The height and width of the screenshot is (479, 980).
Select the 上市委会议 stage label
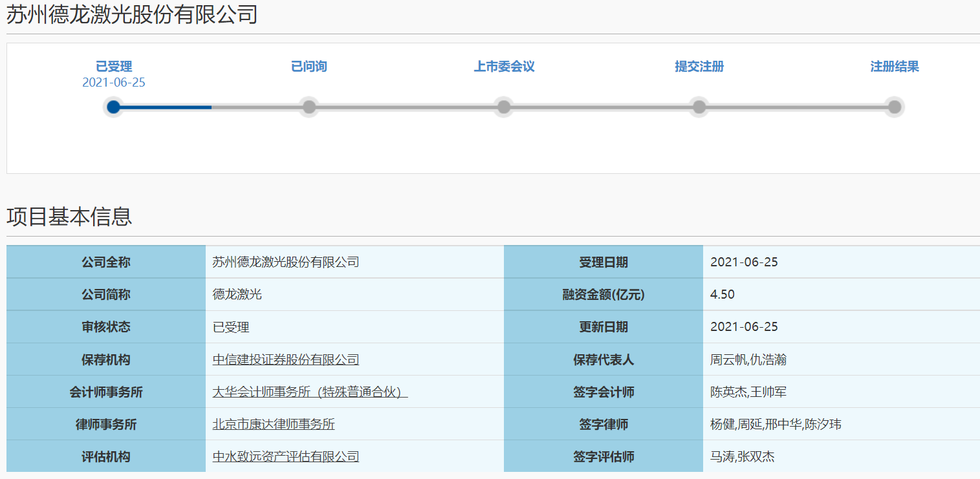(x=504, y=67)
